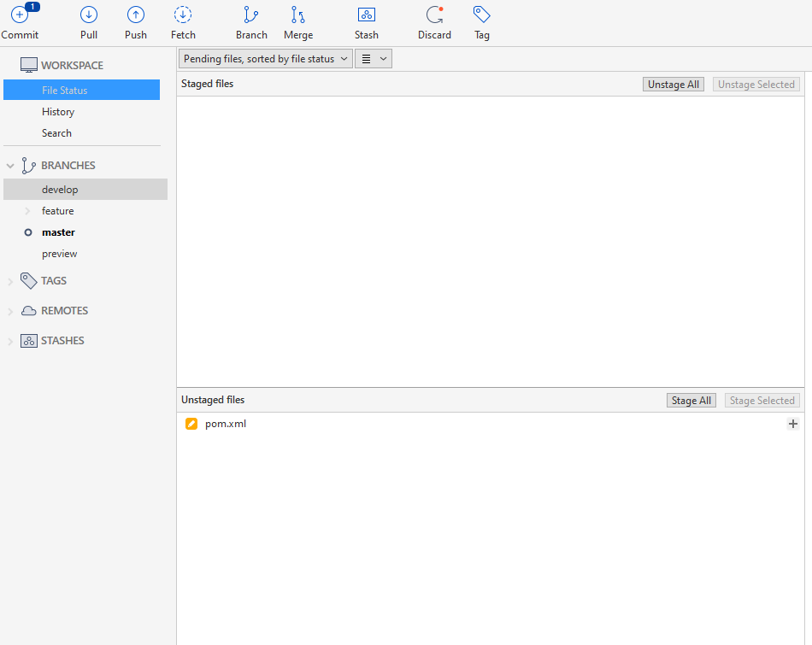812x645 pixels.
Task: Click the REMOTES heading text
Action: tap(65, 311)
